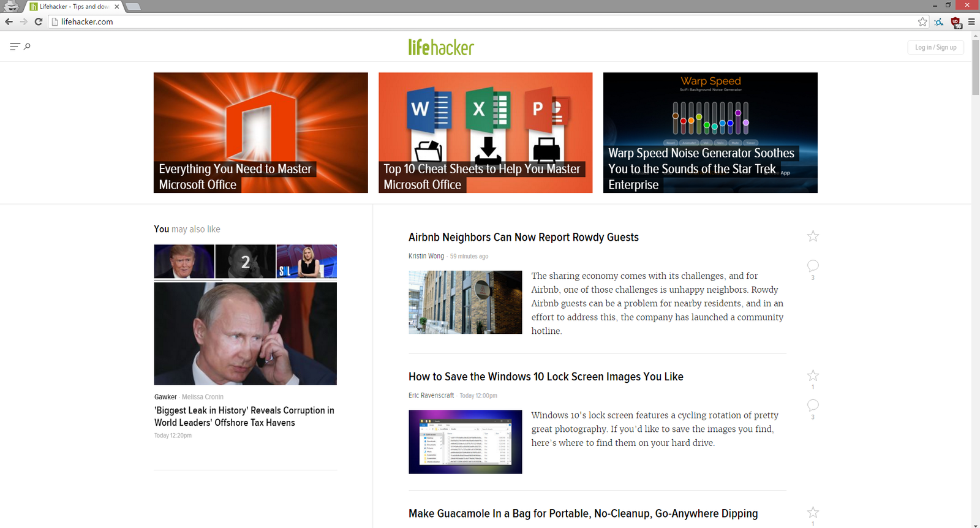Screen dimensions: 980x528
Task: Open Make Guacamole In a Bag headline
Action: point(583,513)
